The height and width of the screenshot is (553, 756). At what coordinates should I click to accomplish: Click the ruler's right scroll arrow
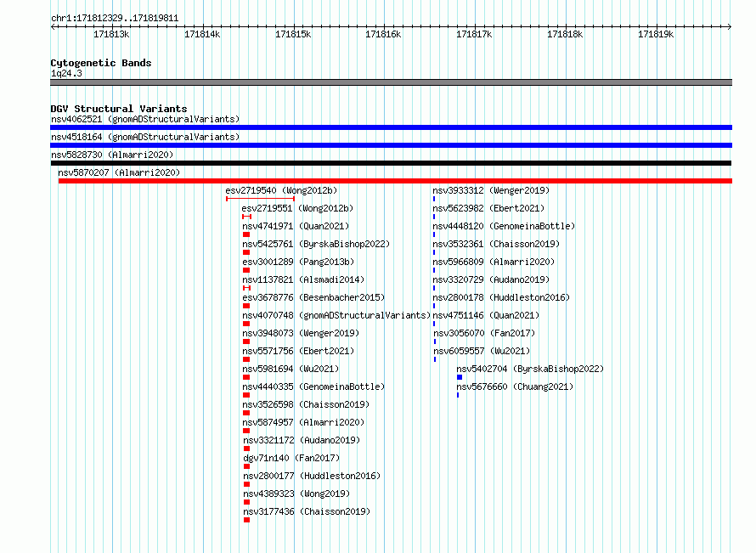click(730, 27)
